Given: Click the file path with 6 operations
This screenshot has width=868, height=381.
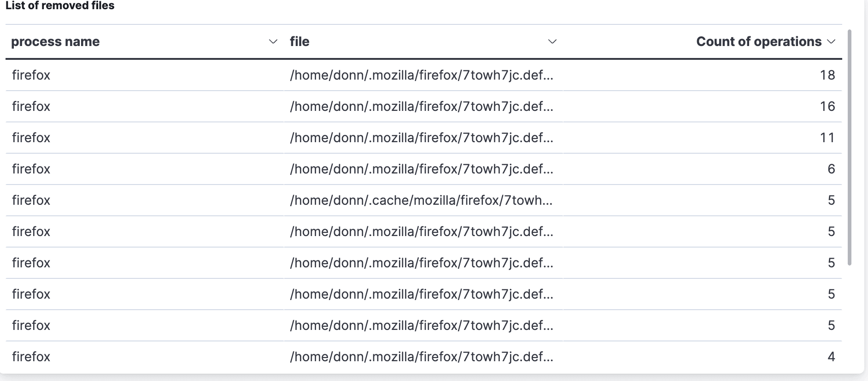Looking at the screenshot, I should (421, 169).
